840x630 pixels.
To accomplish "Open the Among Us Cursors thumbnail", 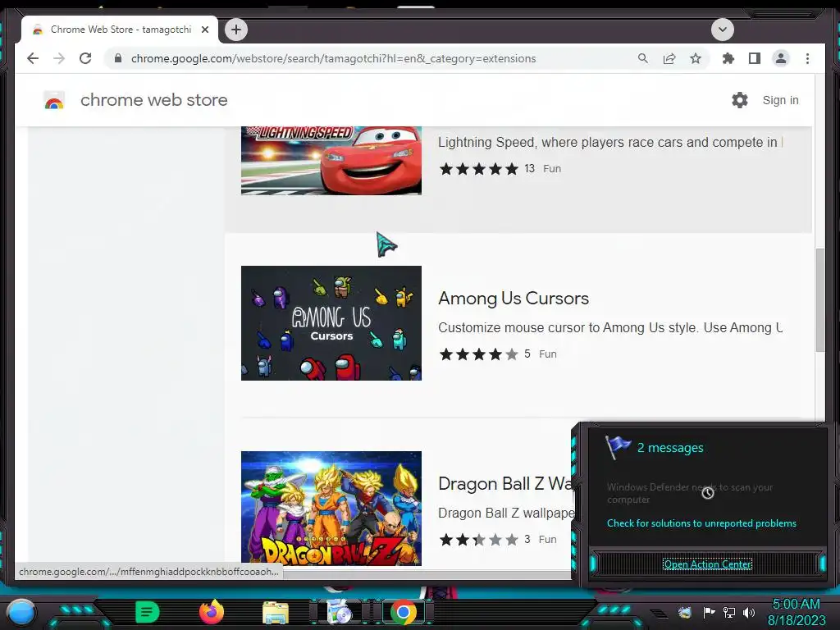I will point(331,323).
